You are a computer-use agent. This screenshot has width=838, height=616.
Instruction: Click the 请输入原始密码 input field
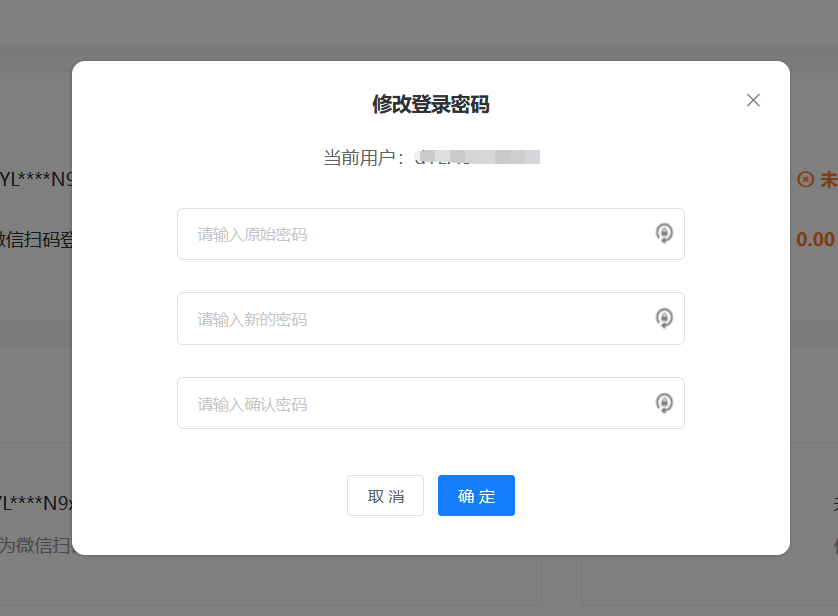point(431,234)
